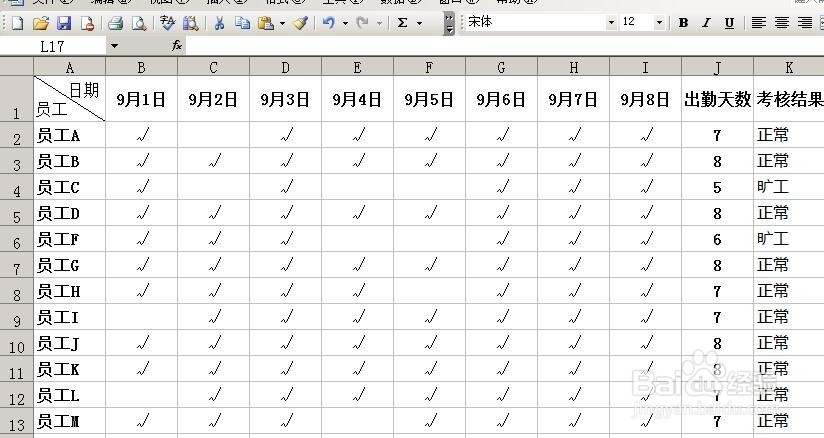Select row 9 header
Screen dimensions: 824x438
16,318
